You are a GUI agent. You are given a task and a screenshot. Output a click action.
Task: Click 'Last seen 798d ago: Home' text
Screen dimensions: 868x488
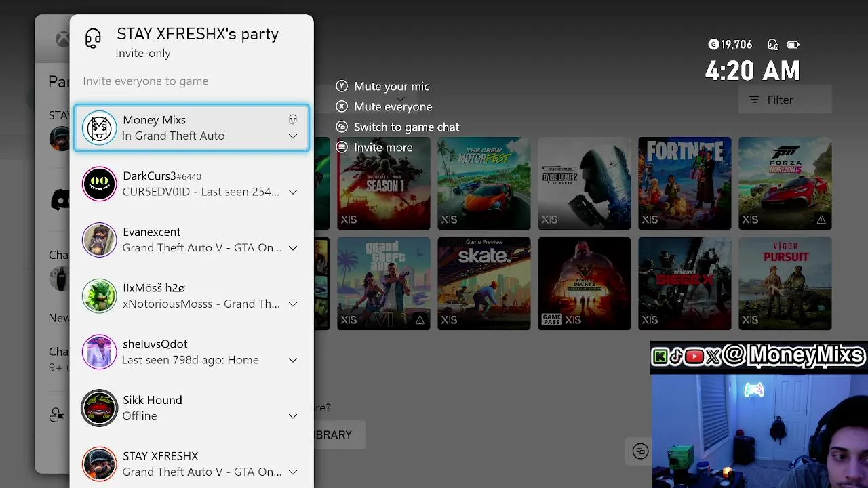point(191,360)
